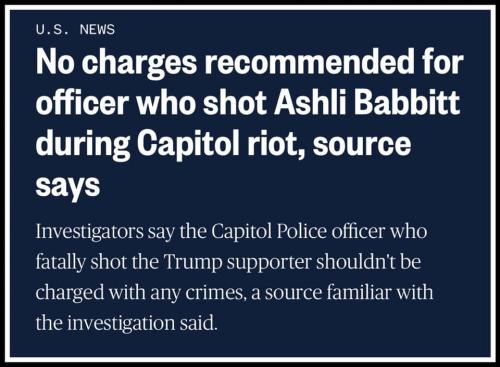Click the word 'No' starting the headline
This screenshot has width=500, height=367.
[55, 62]
